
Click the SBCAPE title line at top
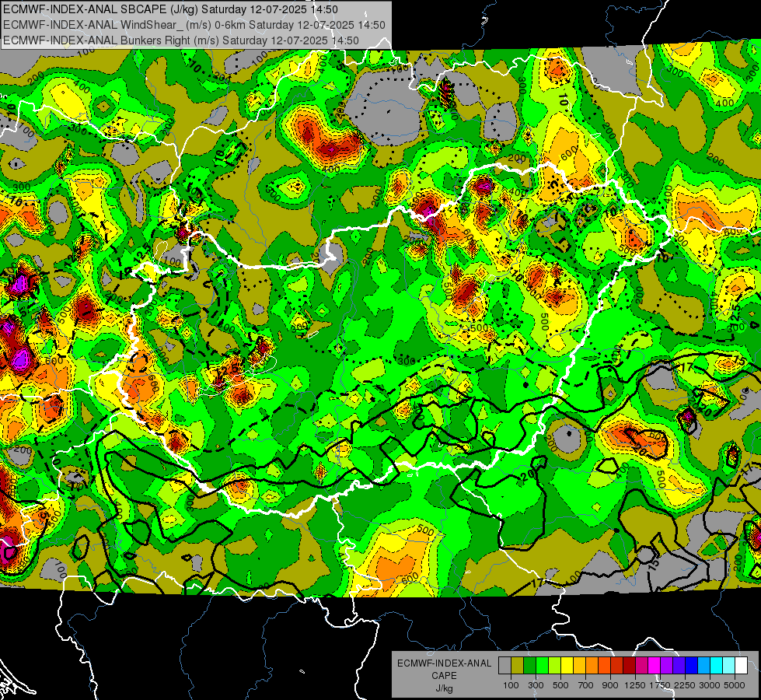pyautogui.click(x=171, y=9)
